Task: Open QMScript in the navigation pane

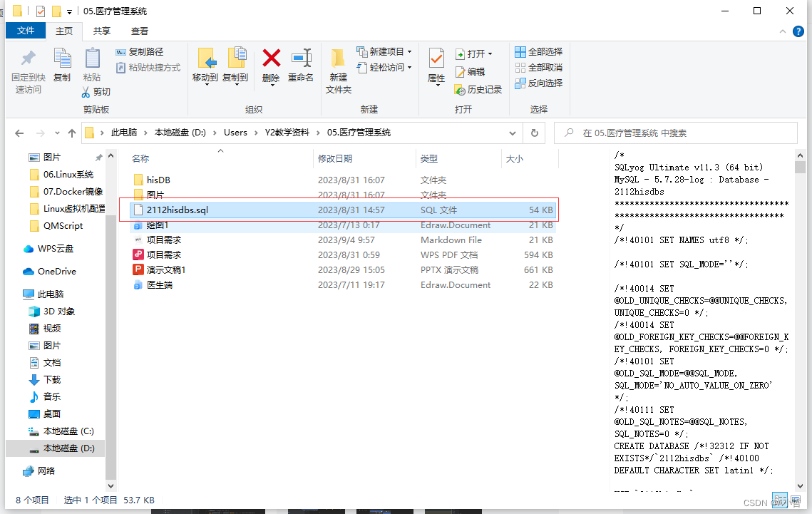Action: point(56,226)
